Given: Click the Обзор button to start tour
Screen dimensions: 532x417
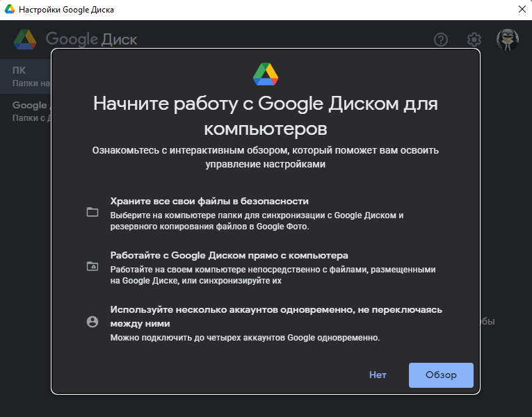Looking at the screenshot, I should (x=441, y=375).
